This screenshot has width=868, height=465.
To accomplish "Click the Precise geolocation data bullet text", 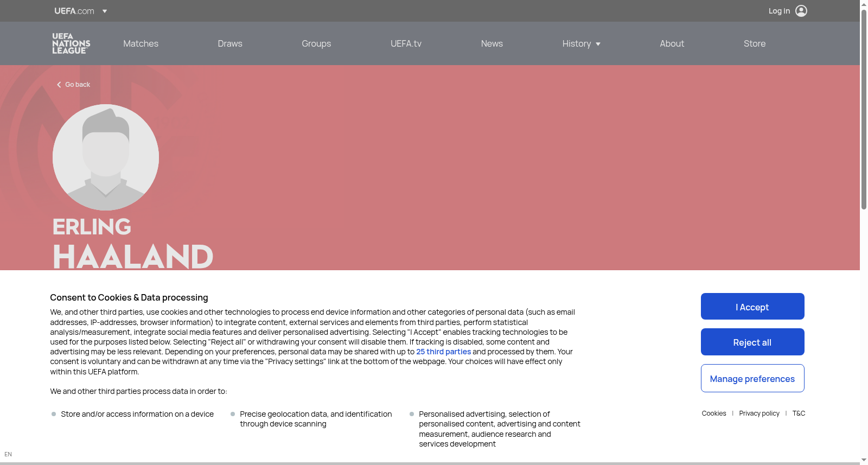I will point(316,419).
